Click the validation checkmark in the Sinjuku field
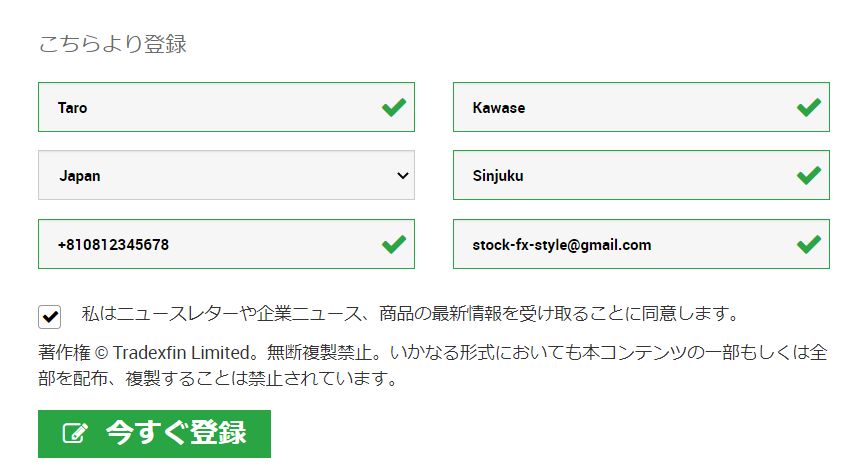847x475 pixels. [x=808, y=175]
